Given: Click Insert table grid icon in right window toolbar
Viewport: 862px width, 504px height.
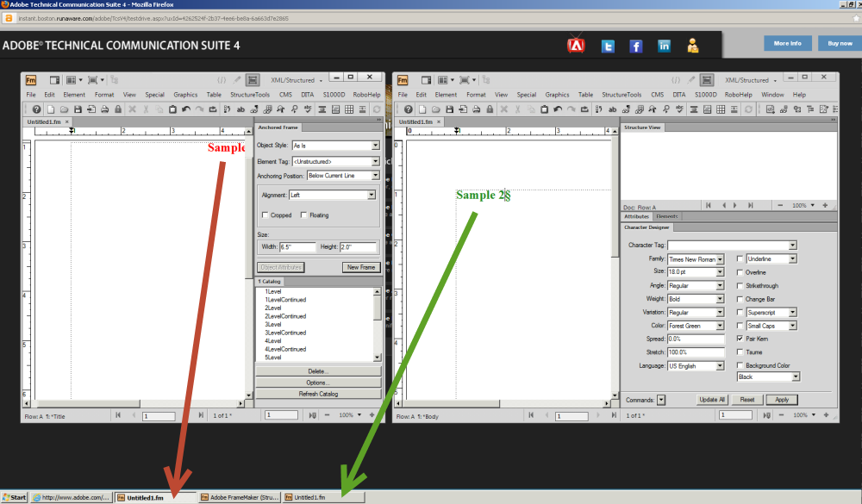Looking at the screenshot, I should [721, 109].
